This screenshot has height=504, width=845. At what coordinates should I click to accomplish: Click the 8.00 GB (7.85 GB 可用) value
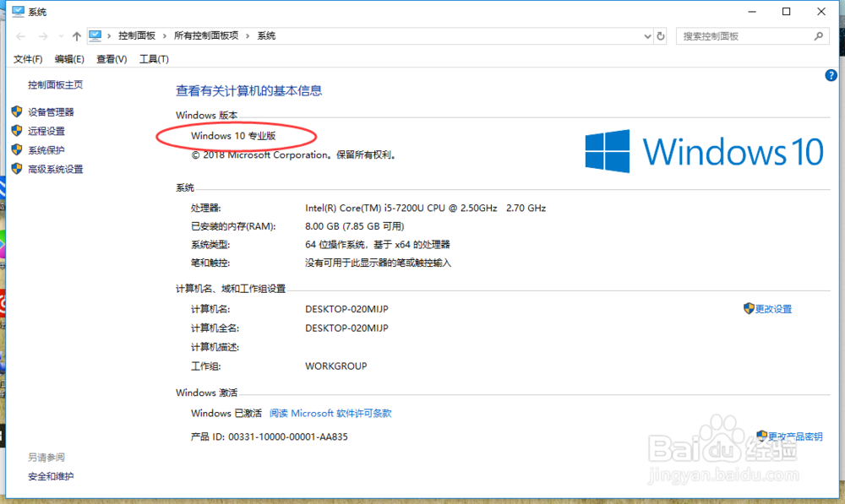point(355,226)
